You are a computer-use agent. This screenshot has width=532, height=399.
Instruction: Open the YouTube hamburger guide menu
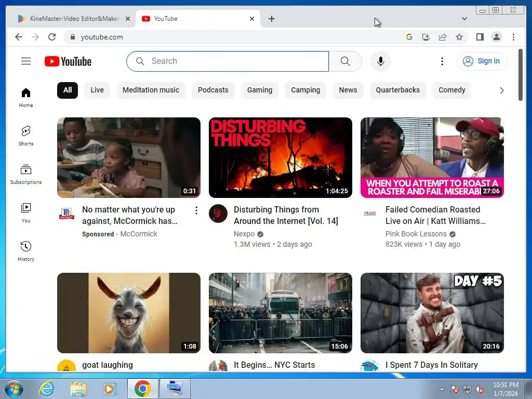pos(26,61)
